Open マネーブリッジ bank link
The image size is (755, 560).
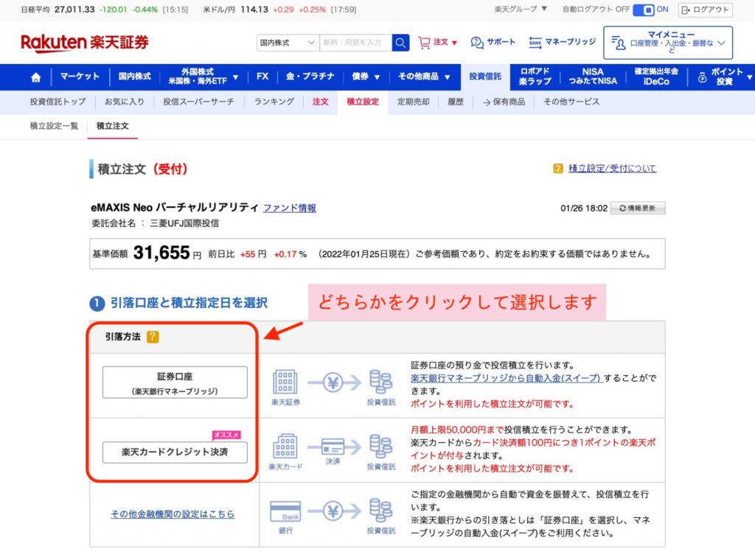click(x=562, y=42)
